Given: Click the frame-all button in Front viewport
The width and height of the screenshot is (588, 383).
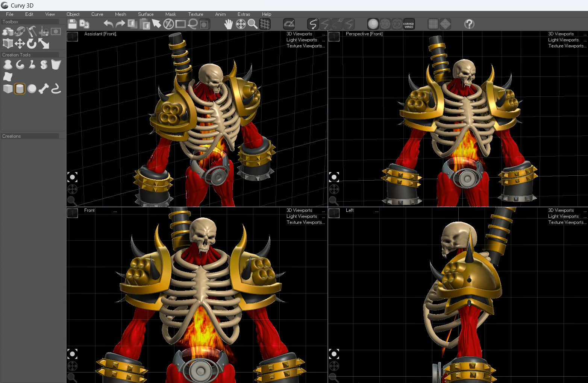Looking at the screenshot, I should 72,354.
